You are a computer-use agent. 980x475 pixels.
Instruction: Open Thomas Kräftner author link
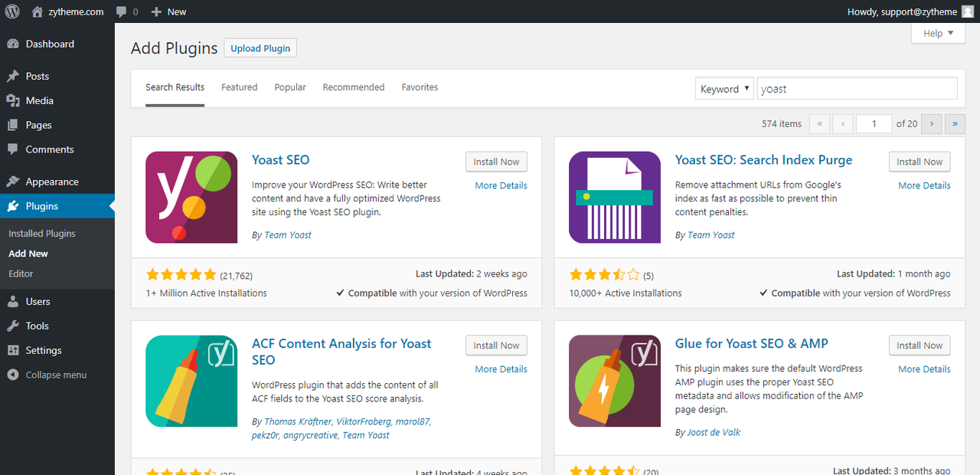(x=298, y=421)
